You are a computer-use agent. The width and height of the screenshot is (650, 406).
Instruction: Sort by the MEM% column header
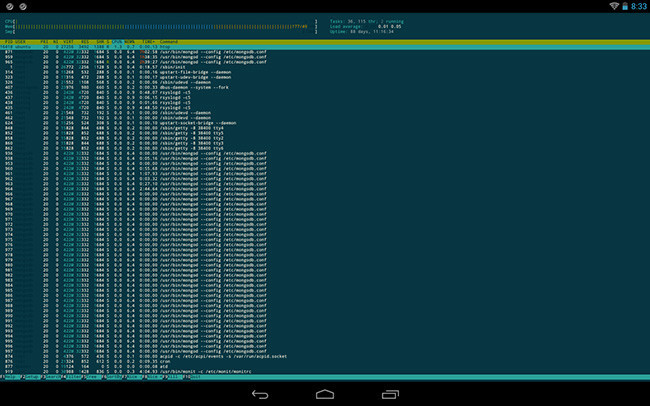click(x=129, y=42)
